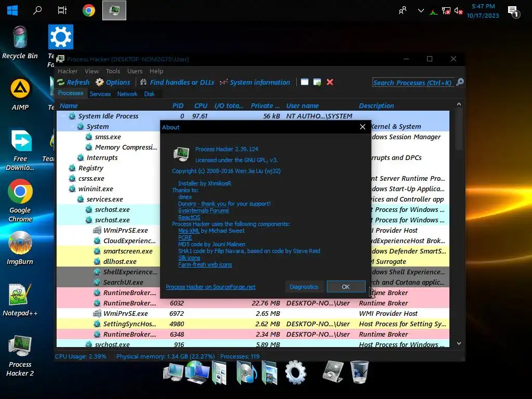532x399 pixels.
Task: Click Process Hacker taskbar button
Action: point(114,10)
